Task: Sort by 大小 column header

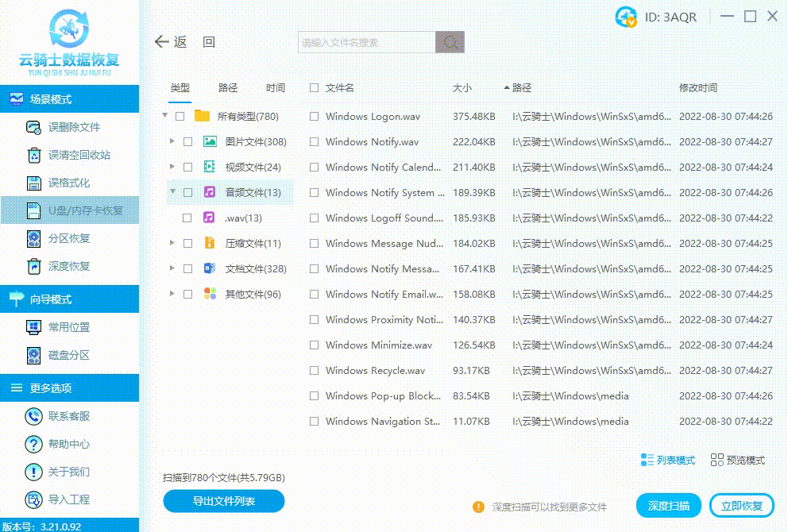Action: pos(462,88)
